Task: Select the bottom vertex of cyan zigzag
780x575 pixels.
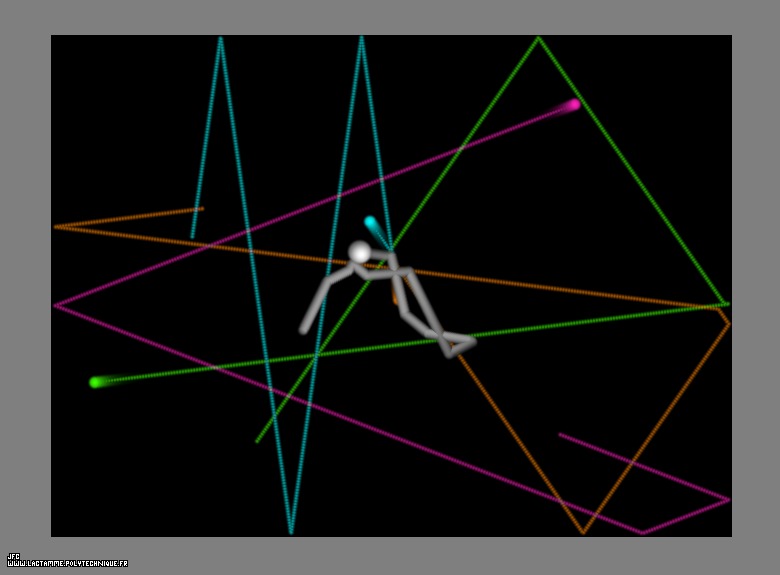Action: tap(291, 532)
